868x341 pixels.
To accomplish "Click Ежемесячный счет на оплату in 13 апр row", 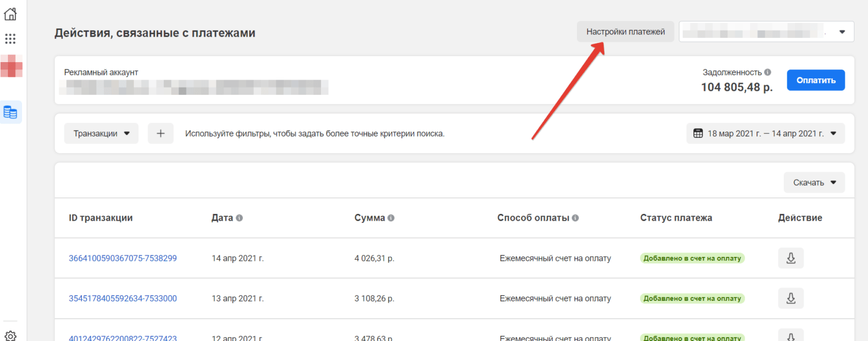I will point(555,298).
